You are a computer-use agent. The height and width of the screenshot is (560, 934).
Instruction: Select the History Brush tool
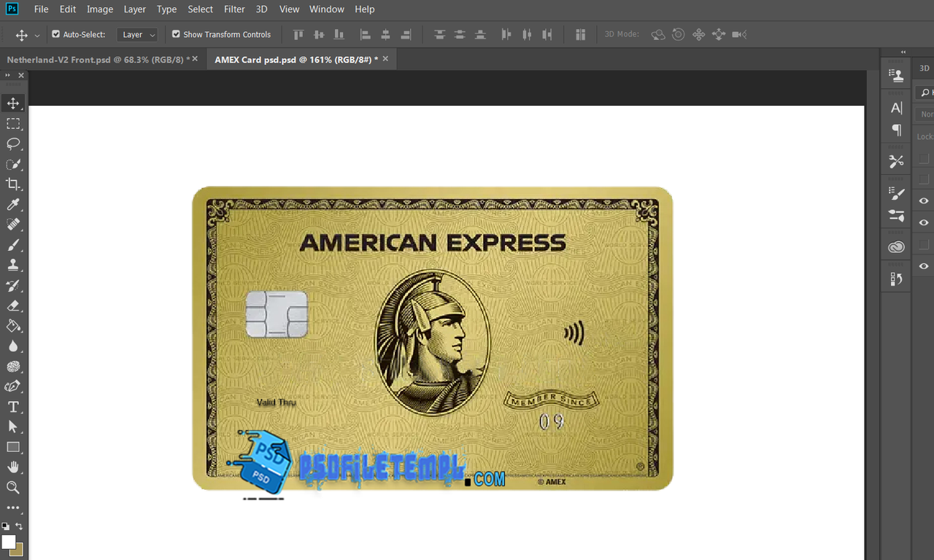coord(13,285)
